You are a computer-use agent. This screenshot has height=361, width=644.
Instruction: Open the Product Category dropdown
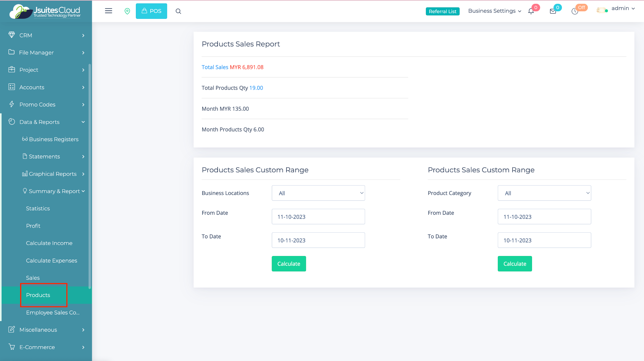pyautogui.click(x=544, y=193)
